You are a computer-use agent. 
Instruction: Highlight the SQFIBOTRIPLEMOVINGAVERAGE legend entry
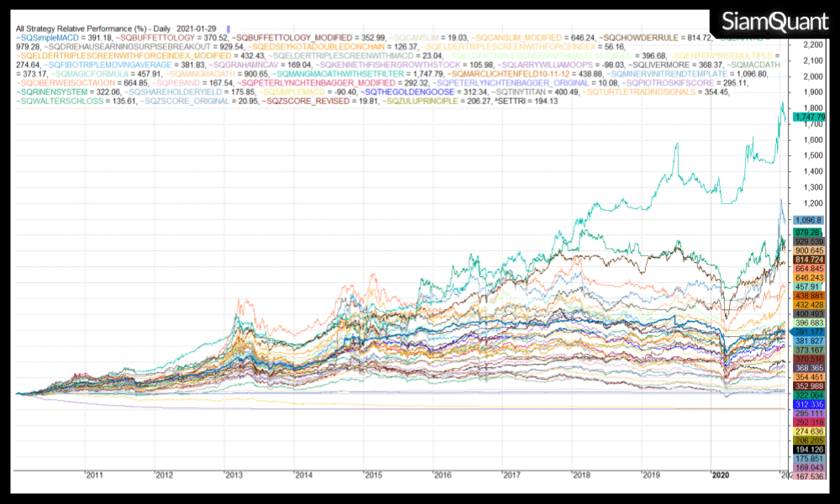pos(101,64)
